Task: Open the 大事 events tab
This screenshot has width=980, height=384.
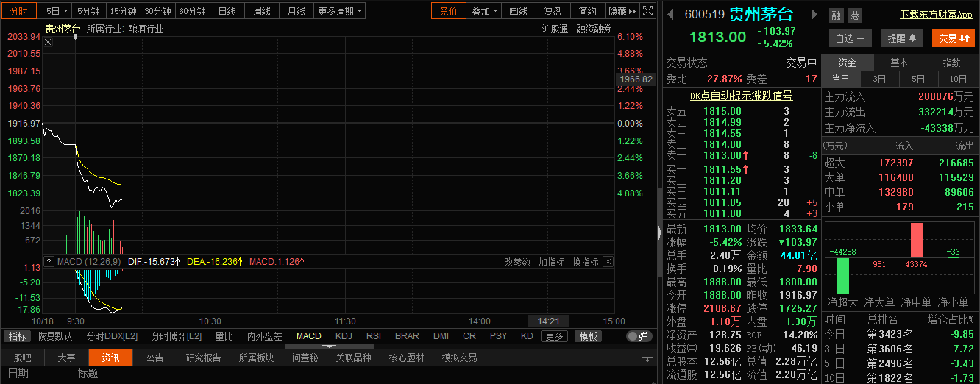Action: tap(66, 358)
